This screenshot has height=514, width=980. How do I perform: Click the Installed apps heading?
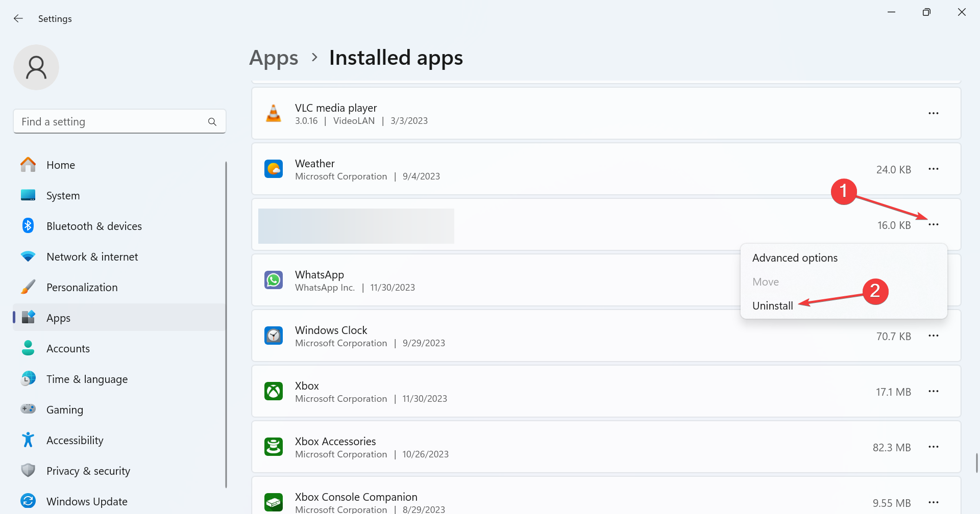tap(396, 58)
